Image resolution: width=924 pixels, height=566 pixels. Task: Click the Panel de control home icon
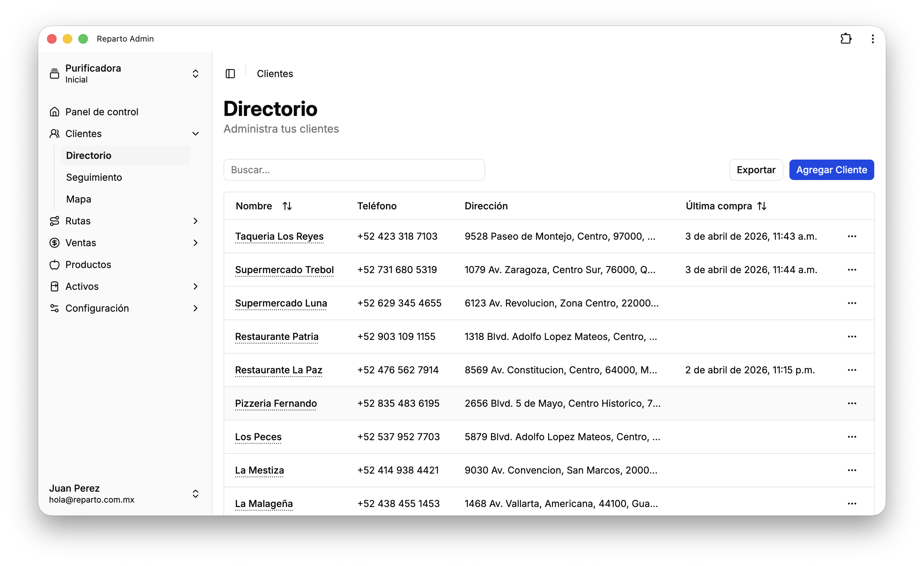tap(55, 112)
